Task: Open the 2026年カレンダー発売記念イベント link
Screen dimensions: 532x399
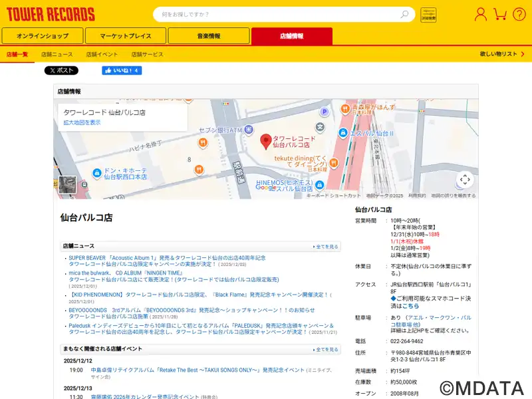Action: 145,396
